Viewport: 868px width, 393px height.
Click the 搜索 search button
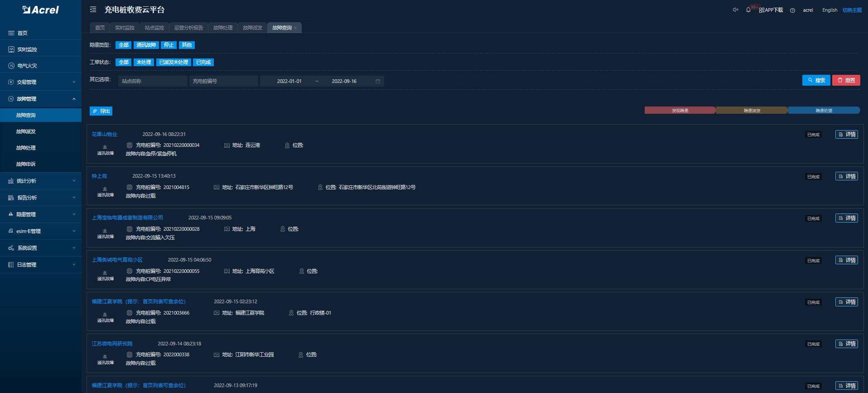click(816, 80)
